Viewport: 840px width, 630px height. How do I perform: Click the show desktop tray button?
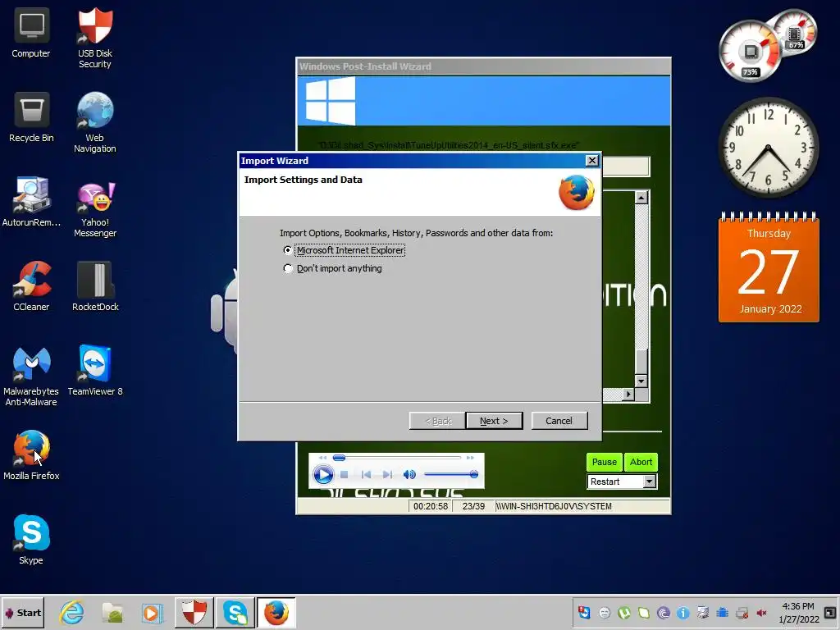click(830, 612)
